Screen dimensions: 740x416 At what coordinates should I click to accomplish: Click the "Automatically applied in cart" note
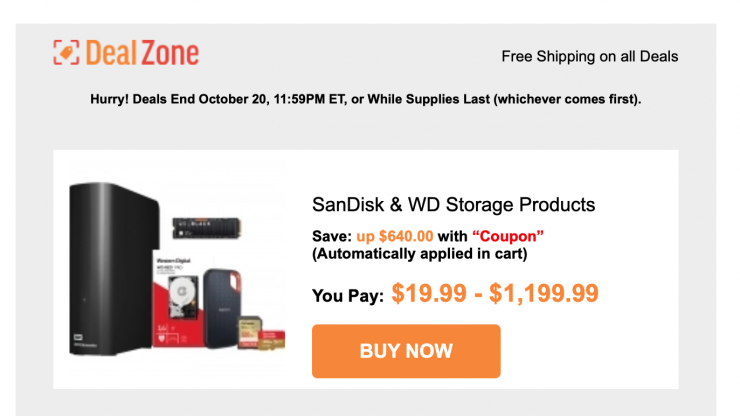click(x=420, y=253)
